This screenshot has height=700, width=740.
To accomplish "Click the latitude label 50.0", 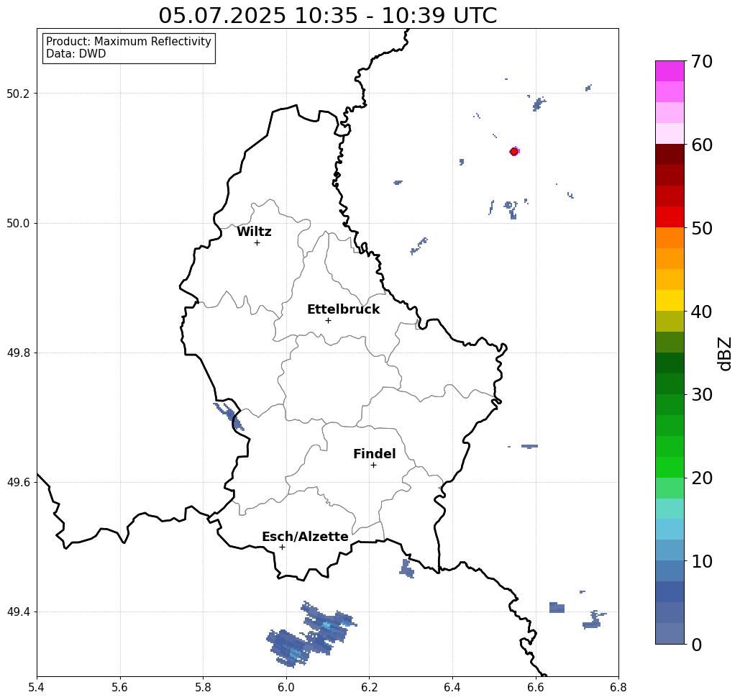I will point(17,223).
